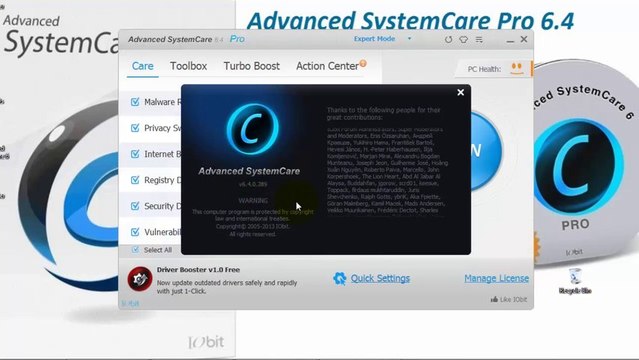
Task: Open the options menu icon in title bar
Action: click(479, 40)
